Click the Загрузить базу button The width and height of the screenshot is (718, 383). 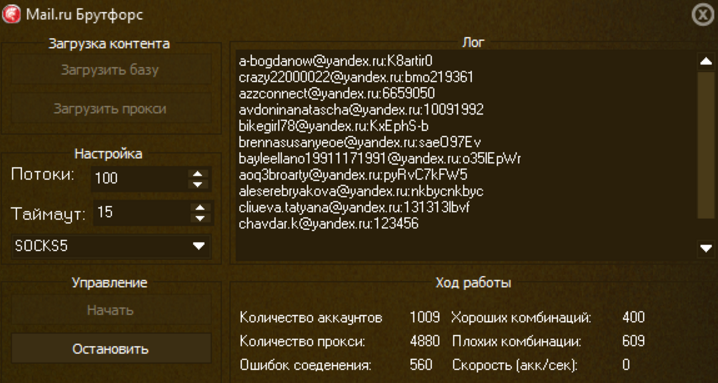click(110, 70)
